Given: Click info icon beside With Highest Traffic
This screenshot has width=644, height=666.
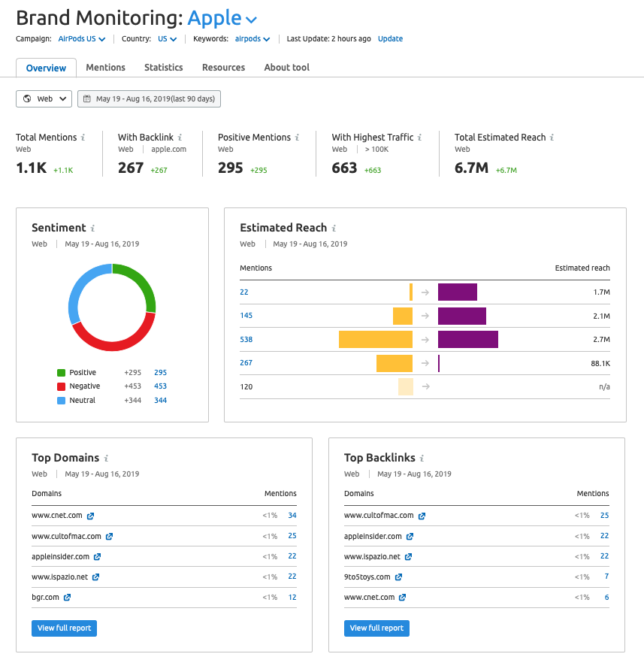Looking at the screenshot, I should [419, 138].
